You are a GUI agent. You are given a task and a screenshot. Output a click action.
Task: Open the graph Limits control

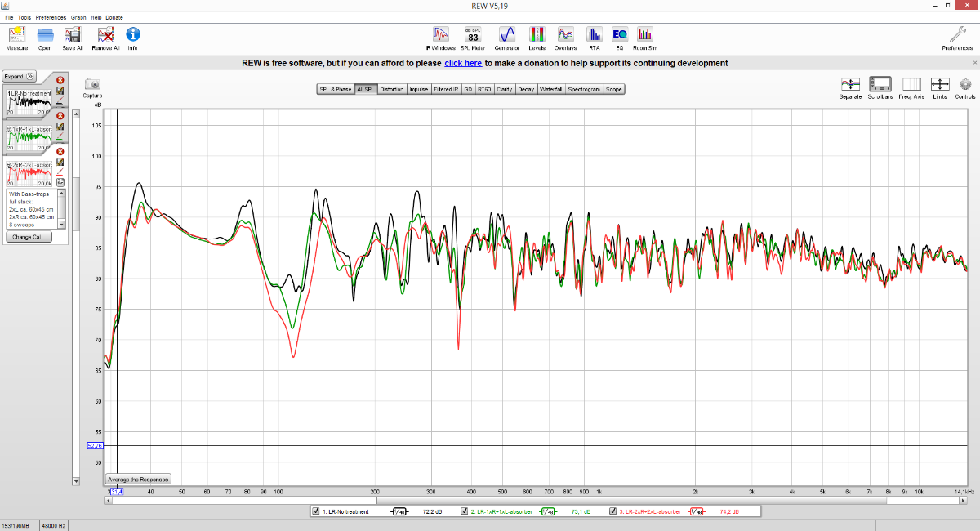click(940, 85)
